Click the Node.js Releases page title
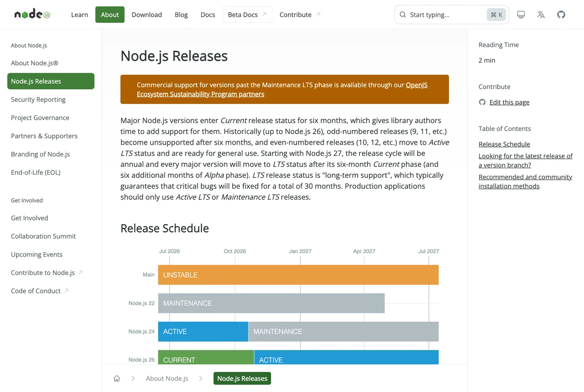 (x=174, y=56)
